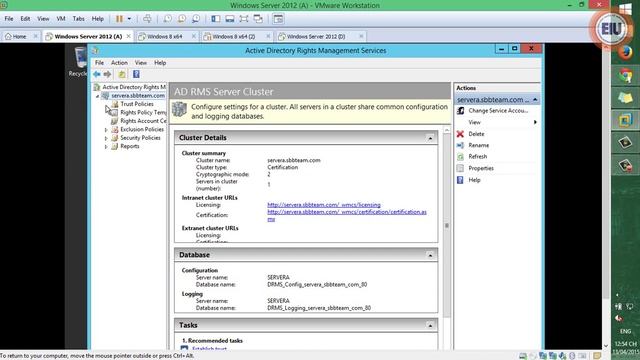Launch Google Chrome from the taskbar

coord(625,76)
